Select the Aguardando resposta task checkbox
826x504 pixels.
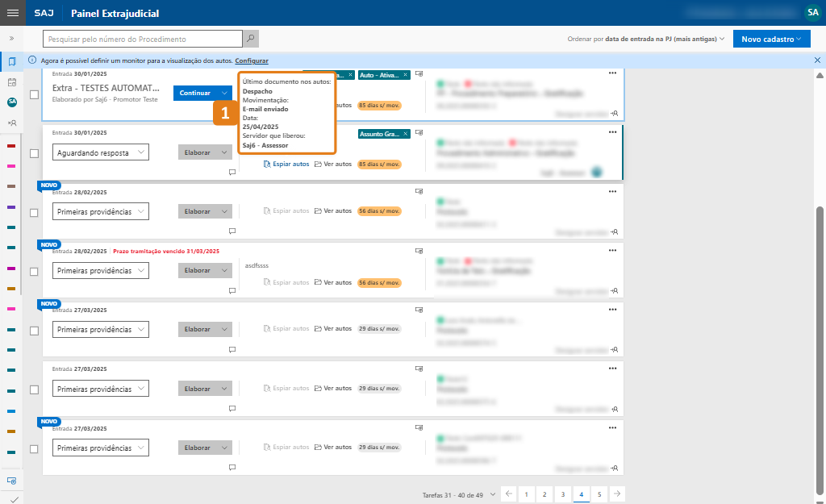tap(34, 153)
